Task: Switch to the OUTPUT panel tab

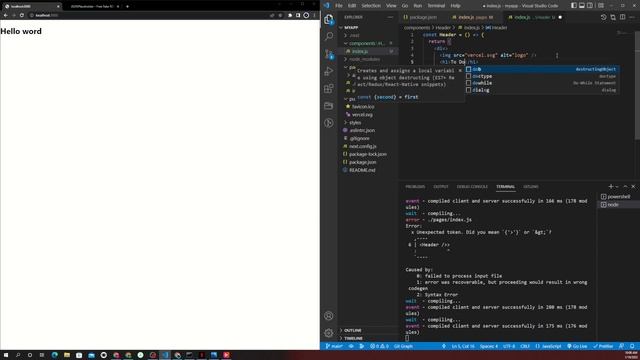Action: 440,187
